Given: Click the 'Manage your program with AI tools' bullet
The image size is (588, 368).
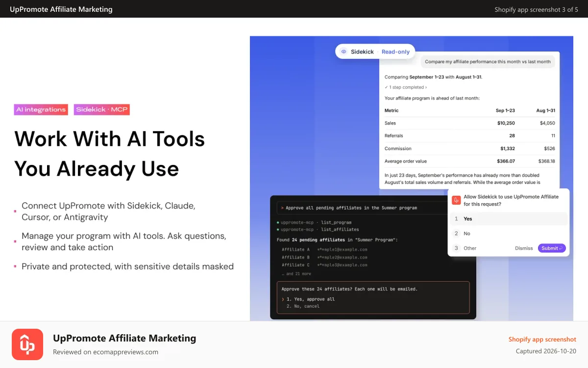Looking at the screenshot, I should (124, 241).
